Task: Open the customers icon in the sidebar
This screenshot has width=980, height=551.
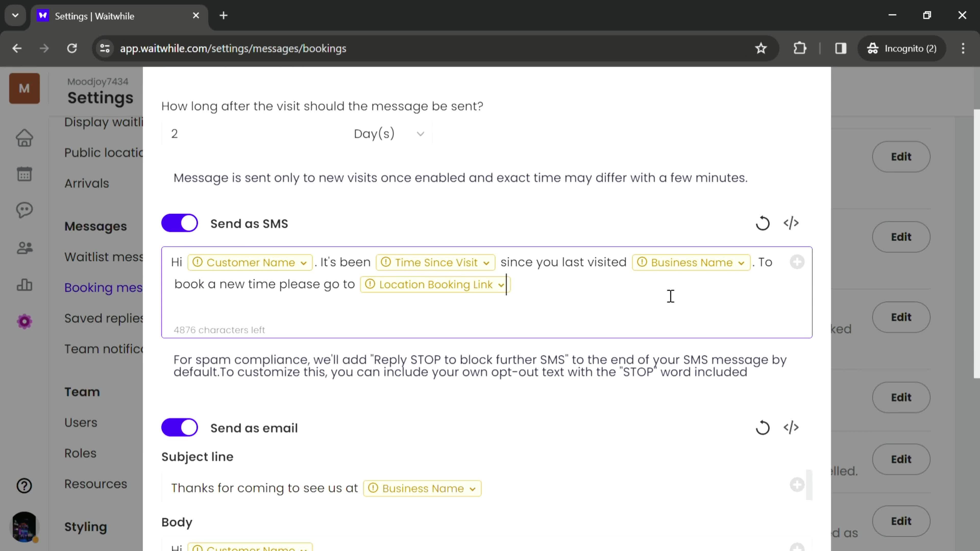Action: pos(24,248)
